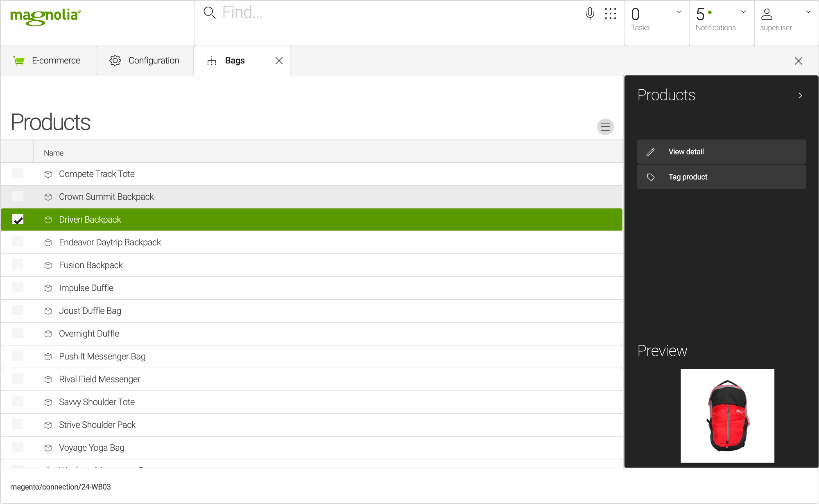819x504 pixels.
Task: Click View detail button in Products panel
Action: [x=721, y=151]
